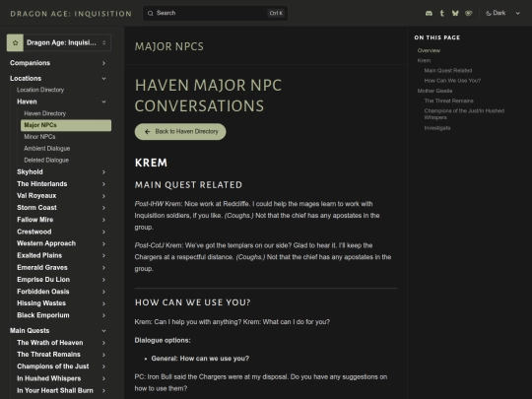Expand In Hushed Whispers chevron
Screen dimensions: 532x399
(x=103, y=378)
